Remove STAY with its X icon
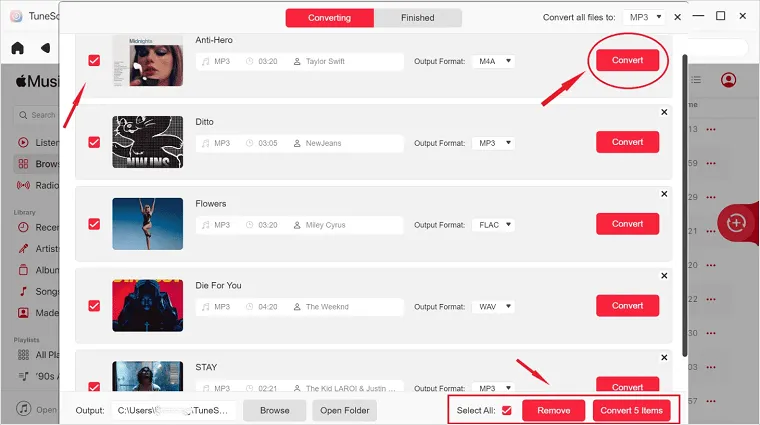Image resolution: width=760 pixels, height=425 pixels. tap(664, 358)
